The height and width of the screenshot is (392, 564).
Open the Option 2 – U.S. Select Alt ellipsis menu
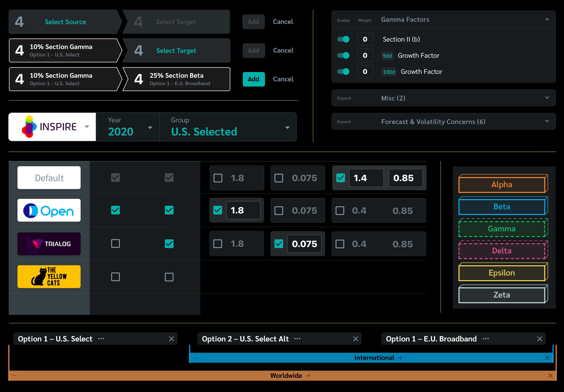pyautogui.click(x=297, y=339)
